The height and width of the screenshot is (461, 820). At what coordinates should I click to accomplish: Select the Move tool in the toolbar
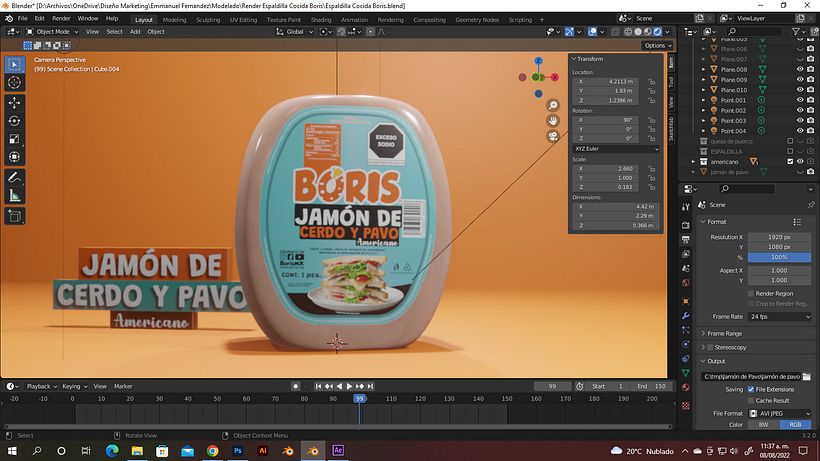[14, 102]
